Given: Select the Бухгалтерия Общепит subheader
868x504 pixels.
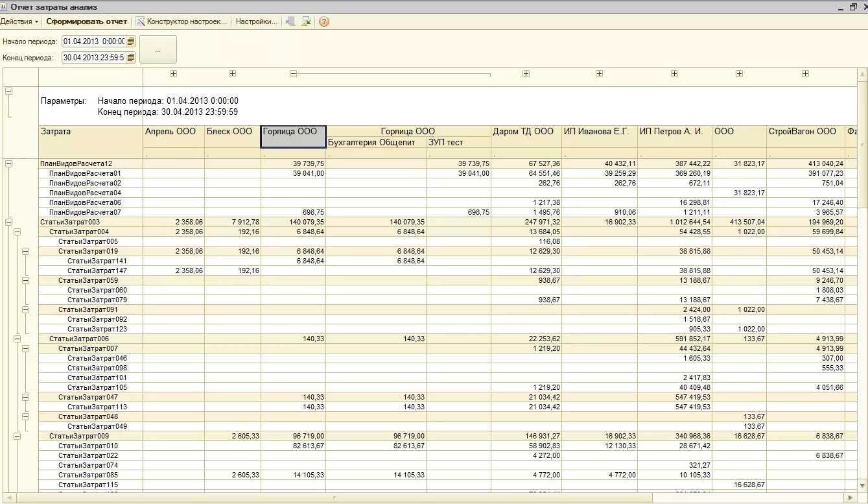Looking at the screenshot, I should (x=376, y=143).
